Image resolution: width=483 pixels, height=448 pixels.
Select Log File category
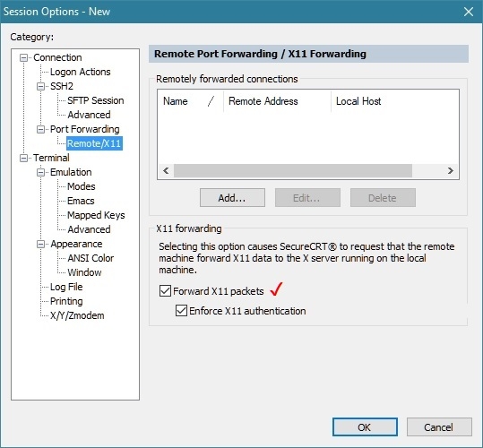pyautogui.click(x=66, y=287)
